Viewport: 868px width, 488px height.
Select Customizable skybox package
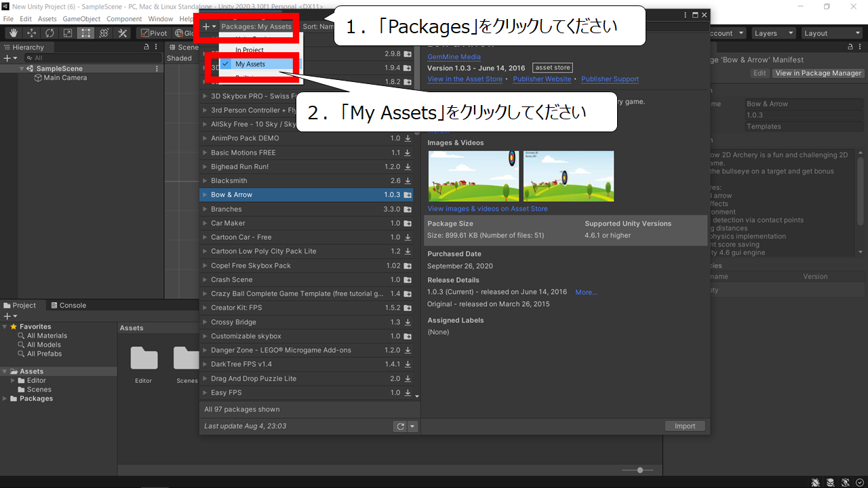307,336
